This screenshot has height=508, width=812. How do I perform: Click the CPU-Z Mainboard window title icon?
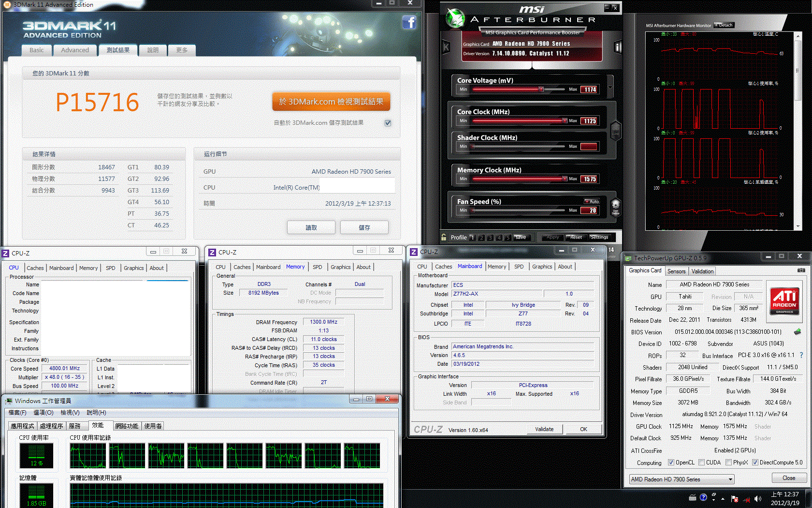tap(414, 252)
